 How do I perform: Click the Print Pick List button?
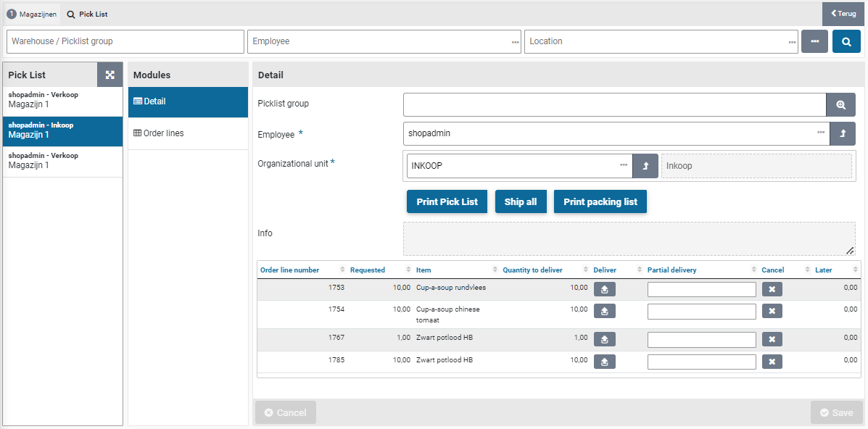pyautogui.click(x=447, y=201)
